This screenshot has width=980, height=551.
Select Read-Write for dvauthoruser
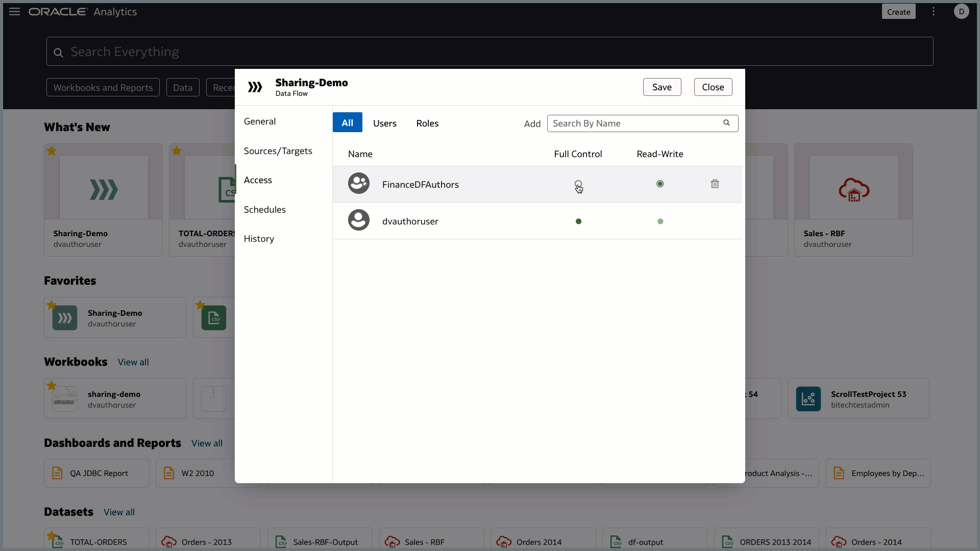(660, 221)
